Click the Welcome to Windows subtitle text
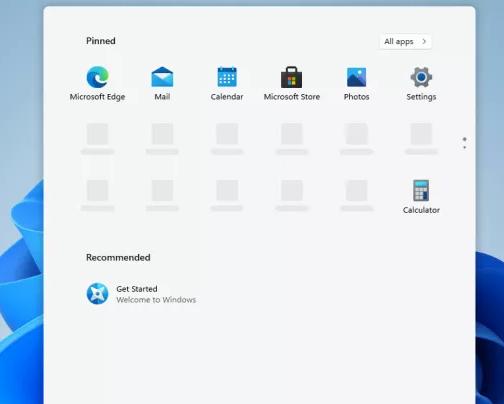The width and height of the screenshot is (504, 404). click(156, 300)
